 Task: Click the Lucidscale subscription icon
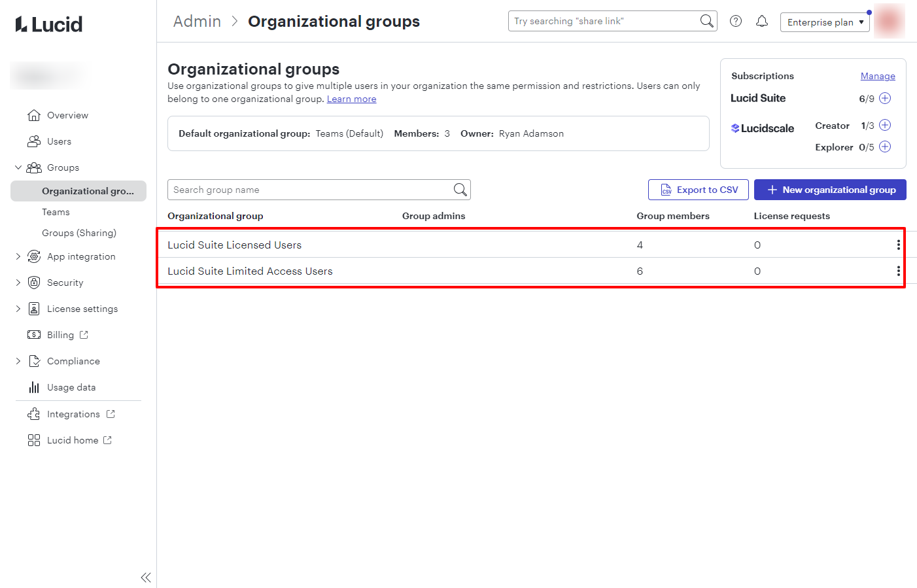tap(736, 128)
